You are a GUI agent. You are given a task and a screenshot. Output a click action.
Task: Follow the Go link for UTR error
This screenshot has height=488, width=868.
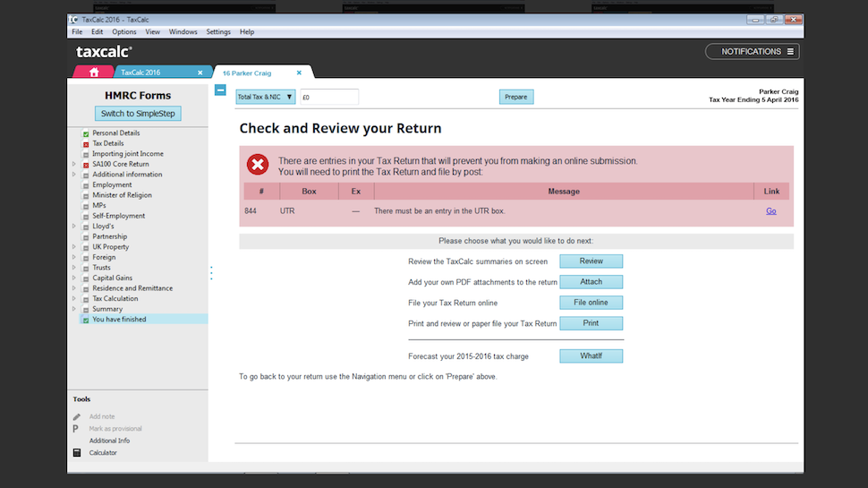point(770,211)
